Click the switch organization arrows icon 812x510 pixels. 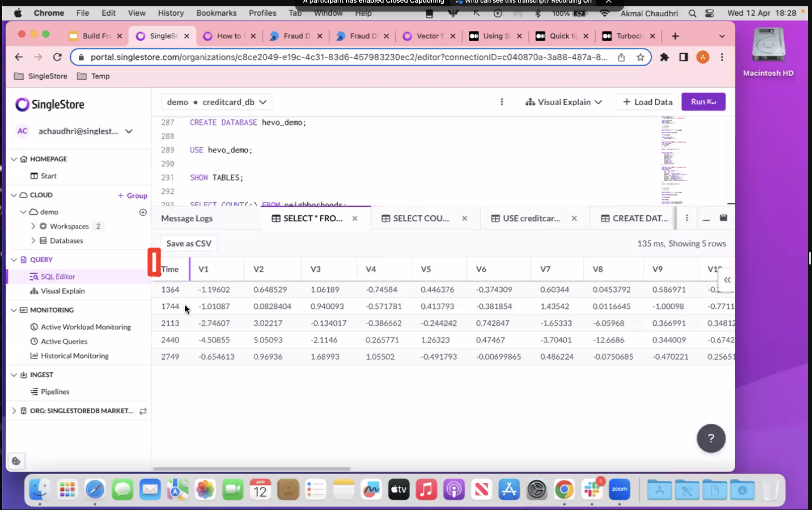[143, 411]
